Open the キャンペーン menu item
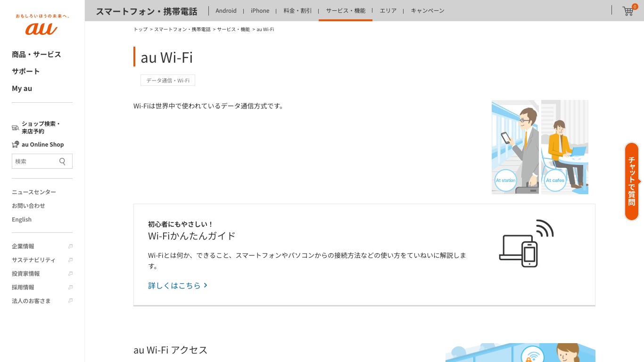The image size is (644, 362). tap(428, 10)
